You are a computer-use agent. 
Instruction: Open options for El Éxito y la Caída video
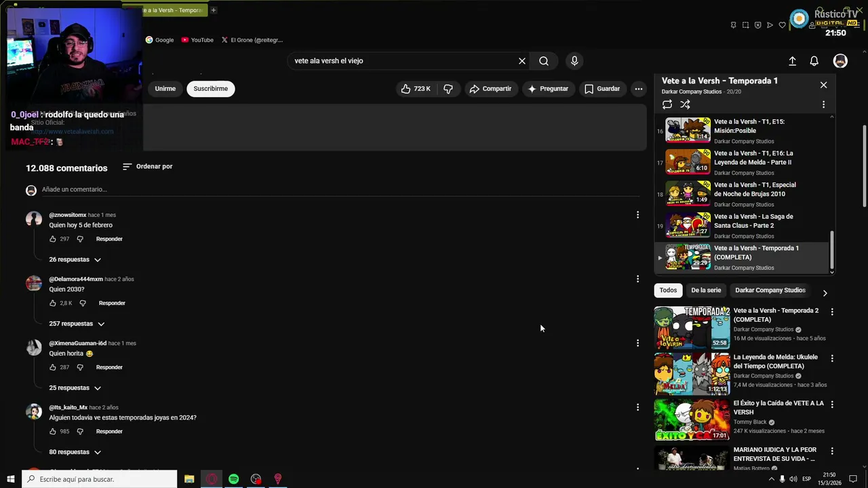[832, 404]
